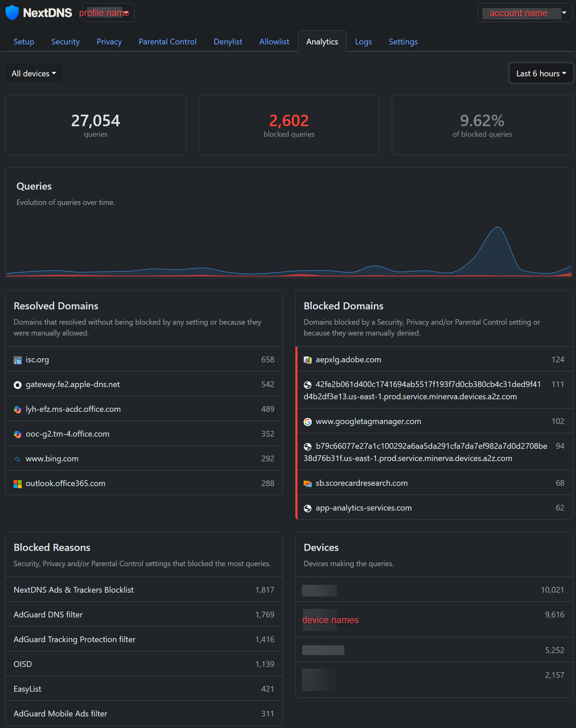Open the All devices dropdown
Screen dimensions: 576x728
pos(34,74)
